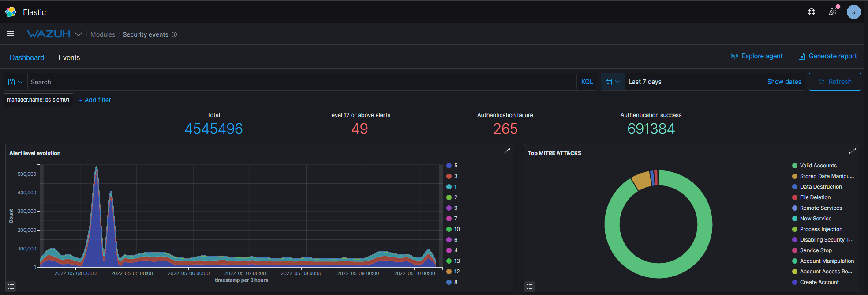Click the Total value 4545496
Viewport: 868px width, 295px height.
pyautogui.click(x=213, y=129)
